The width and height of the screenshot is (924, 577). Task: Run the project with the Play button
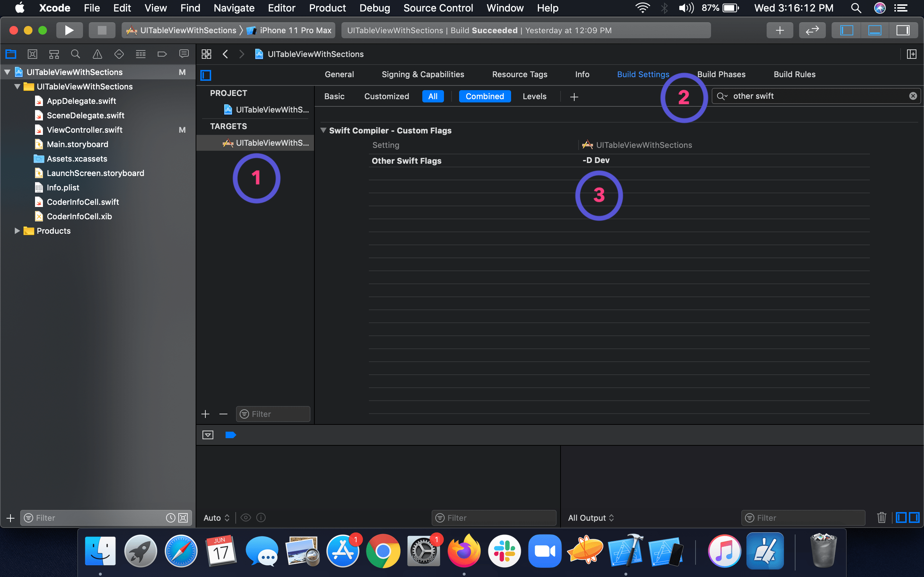coord(70,30)
